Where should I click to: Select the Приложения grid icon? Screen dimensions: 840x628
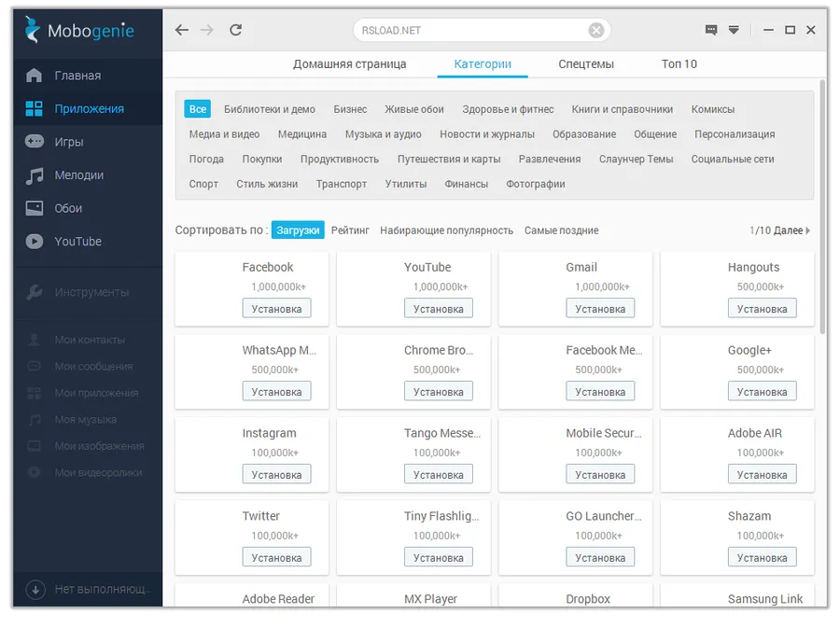pos(34,108)
